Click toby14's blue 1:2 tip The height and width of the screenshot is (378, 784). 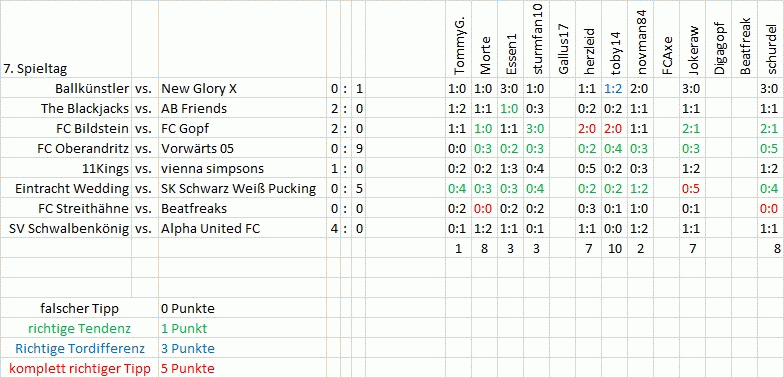point(614,89)
